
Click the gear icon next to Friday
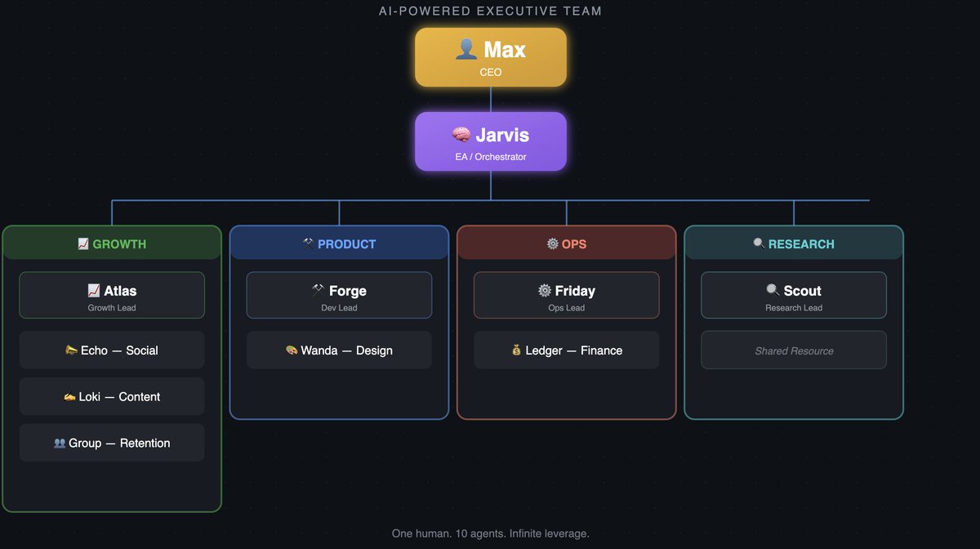click(x=545, y=290)
